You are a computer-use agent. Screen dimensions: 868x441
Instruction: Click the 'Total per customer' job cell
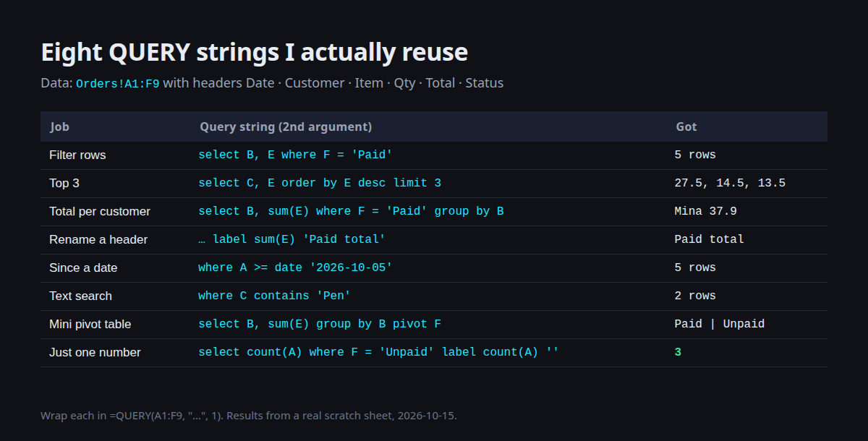pyautogui.click(x=100, y=211)
